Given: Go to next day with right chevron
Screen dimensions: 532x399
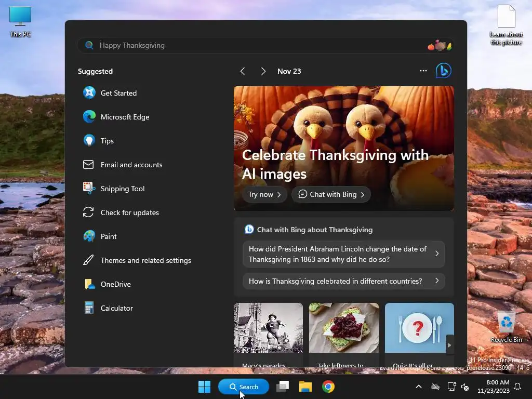Looking at the screenshot, I should coord(263,71).
